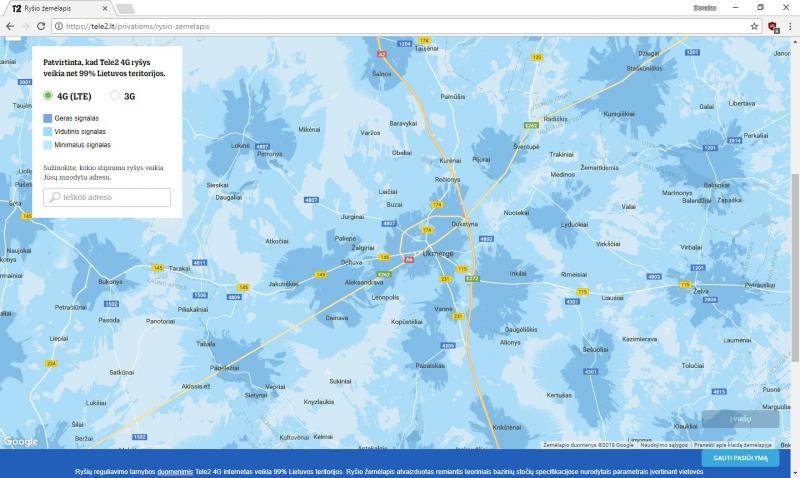This screenshot has height=478, width=800.
Task: Click the browser forward arrow
Action: (26, 26)
